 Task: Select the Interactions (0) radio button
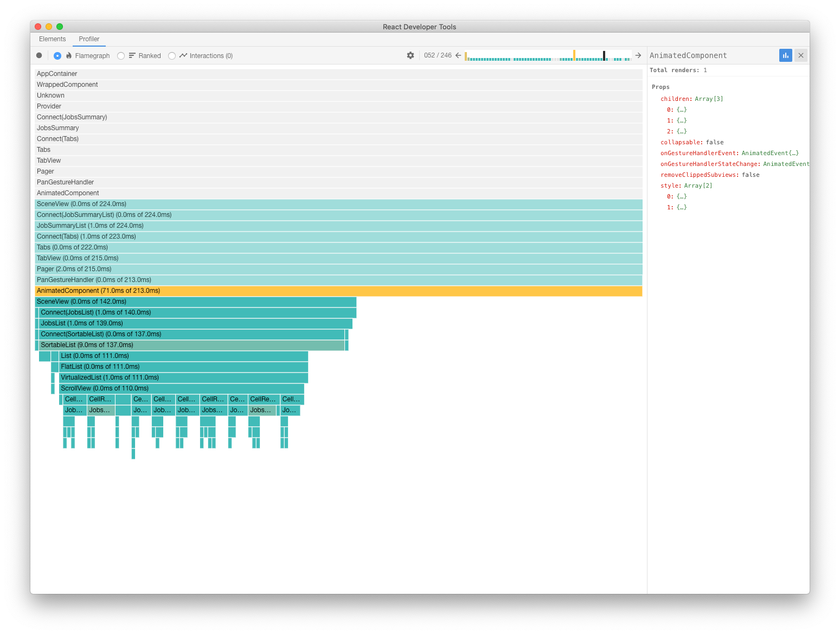click(x=171, y=55)
